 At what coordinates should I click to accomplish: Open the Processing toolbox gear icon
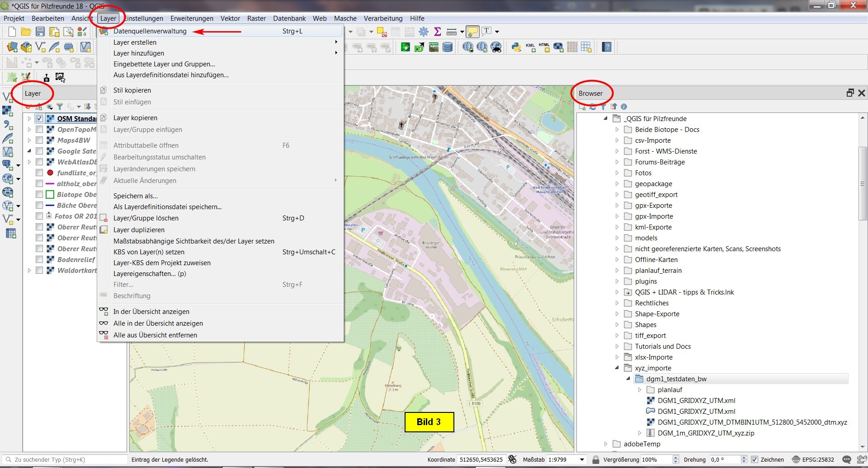(x=424, y=32)
